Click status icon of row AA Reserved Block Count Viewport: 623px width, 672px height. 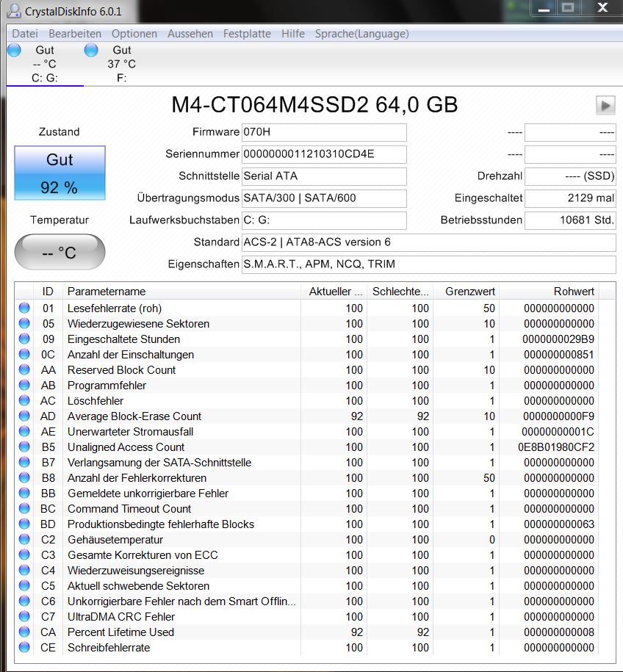(24, 369)
